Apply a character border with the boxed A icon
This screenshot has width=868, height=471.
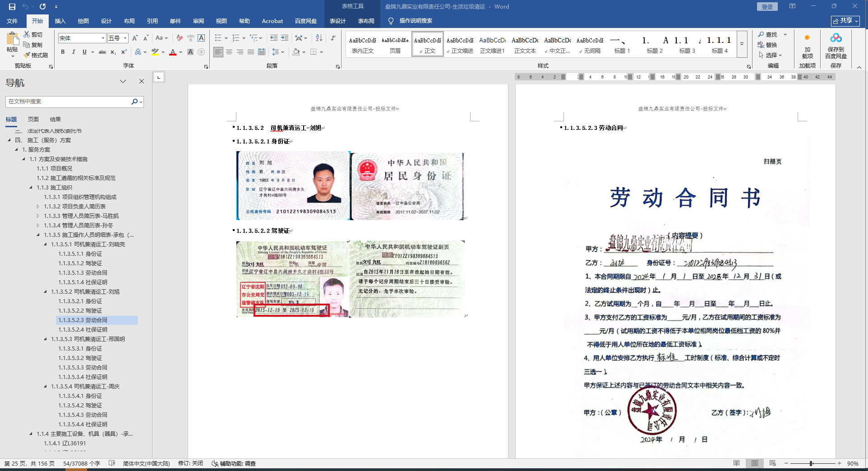[x=201, y=38]
